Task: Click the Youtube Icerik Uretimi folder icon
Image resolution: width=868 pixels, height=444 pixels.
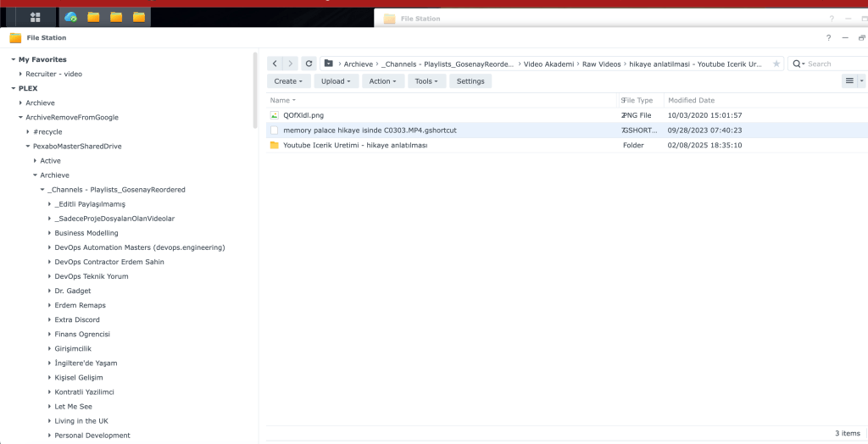Action: (274, 145)
